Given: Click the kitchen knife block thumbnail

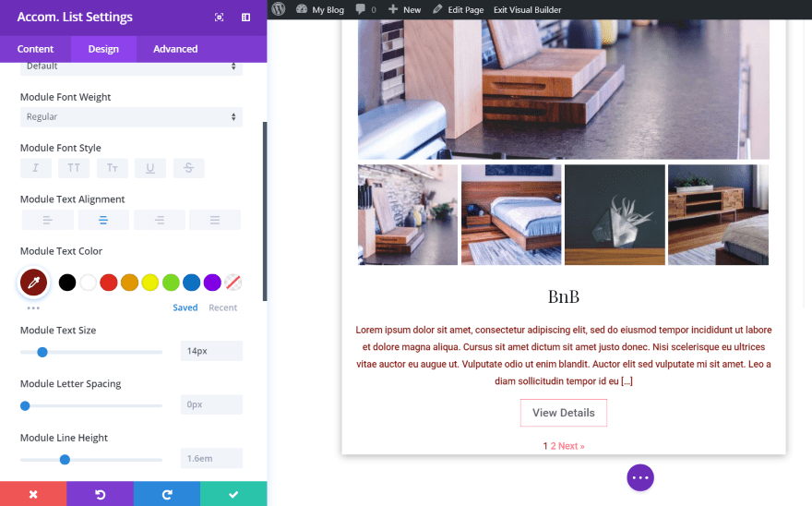Looking at the screenshot, I should coord(408,214).
